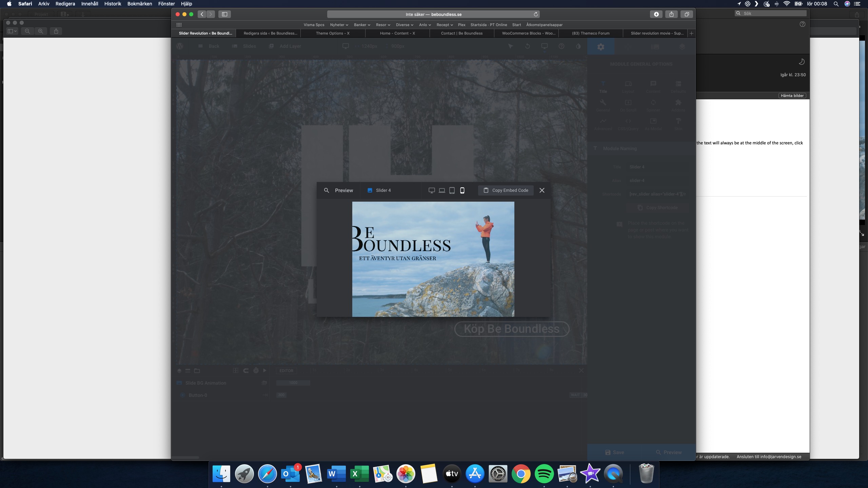The height and width of the screenshot is (488, 868).
Task: Zoom in in the left Preview window
Action: [x=41, y=31]
